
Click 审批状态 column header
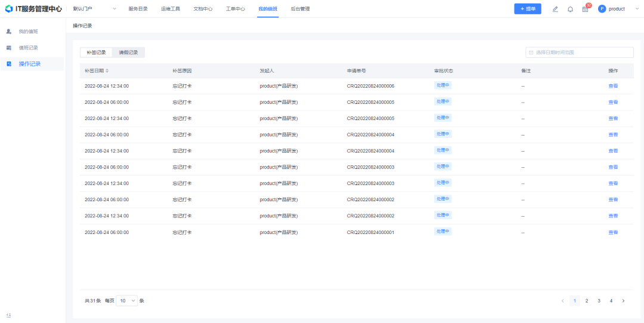click(444, 71)
